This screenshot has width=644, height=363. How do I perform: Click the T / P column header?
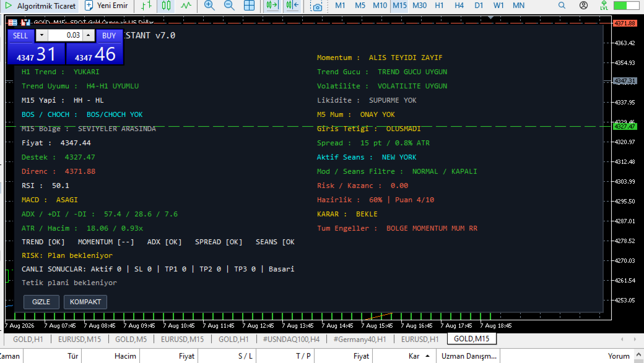click(x=285, y=356)
